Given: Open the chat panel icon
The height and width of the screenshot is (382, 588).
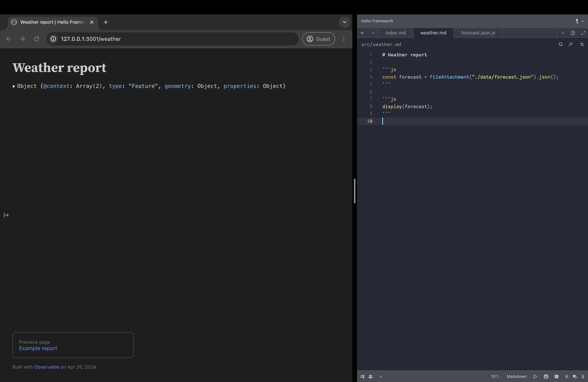Looking at the screenshot, I should [x=575, y=377].
